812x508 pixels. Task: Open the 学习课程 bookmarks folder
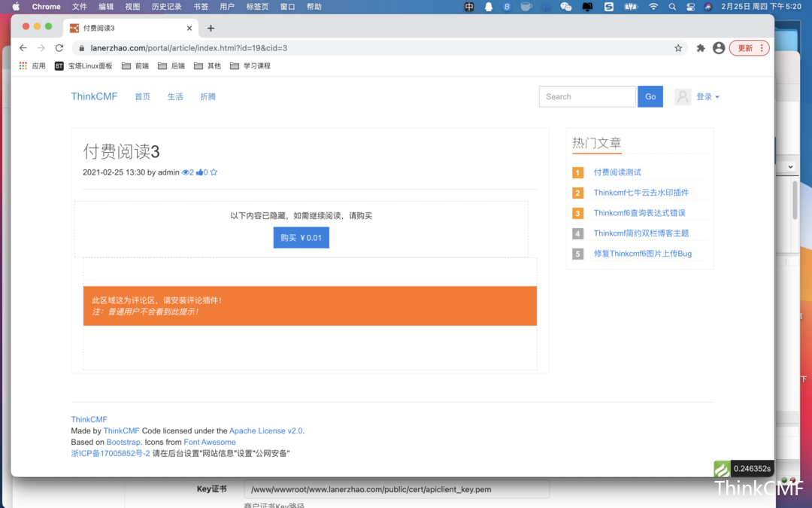coord(250,66)
